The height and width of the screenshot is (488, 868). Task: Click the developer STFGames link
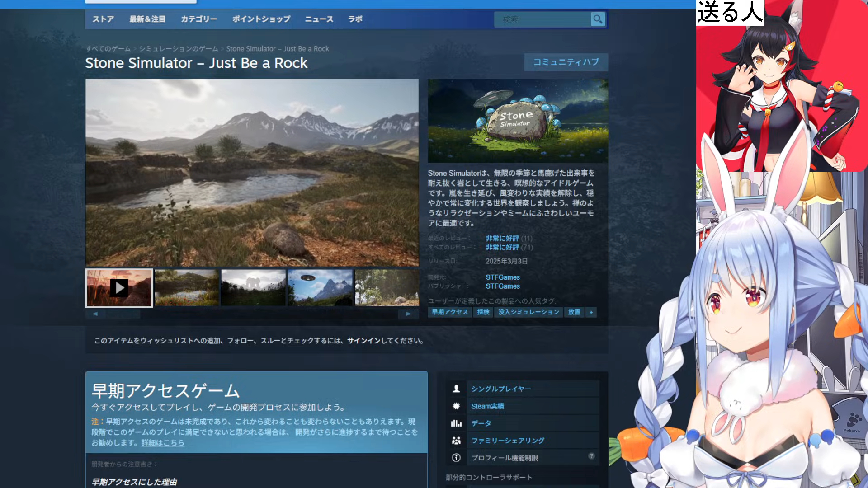503,277
